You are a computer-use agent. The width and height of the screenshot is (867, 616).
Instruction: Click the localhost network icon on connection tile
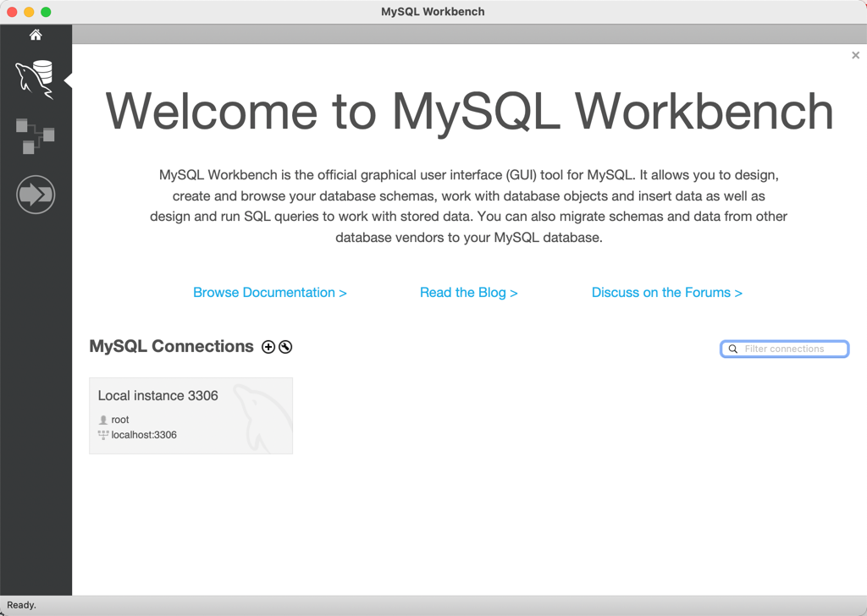102,435
